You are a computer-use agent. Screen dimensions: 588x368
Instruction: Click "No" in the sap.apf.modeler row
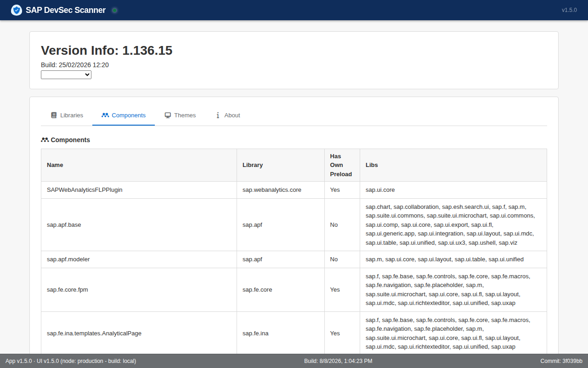pyautogui.click(x=342, y=259)
